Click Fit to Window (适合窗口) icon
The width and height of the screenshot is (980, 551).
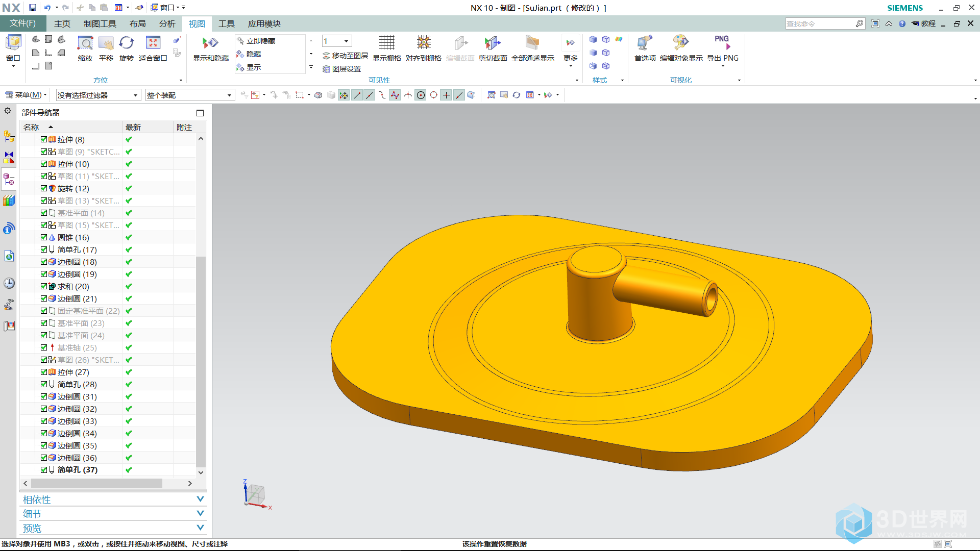tap(153, 43)
